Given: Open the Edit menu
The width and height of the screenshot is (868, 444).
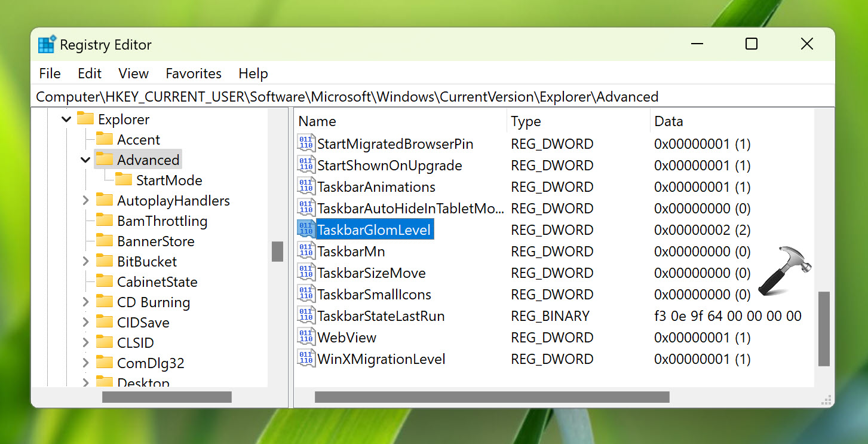Looking at the screenshot, I should click(x=90, y=74).
